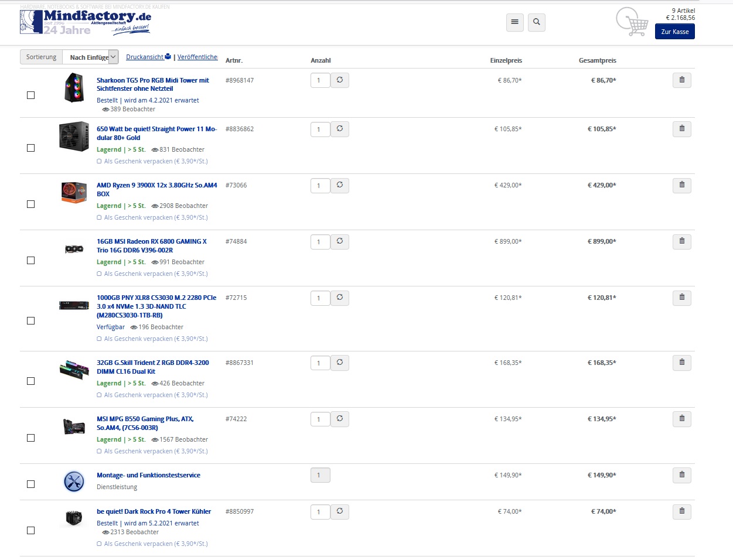
Task: Refresh quantity for G.Skill Trident Z
Action: tap(340, 363)
